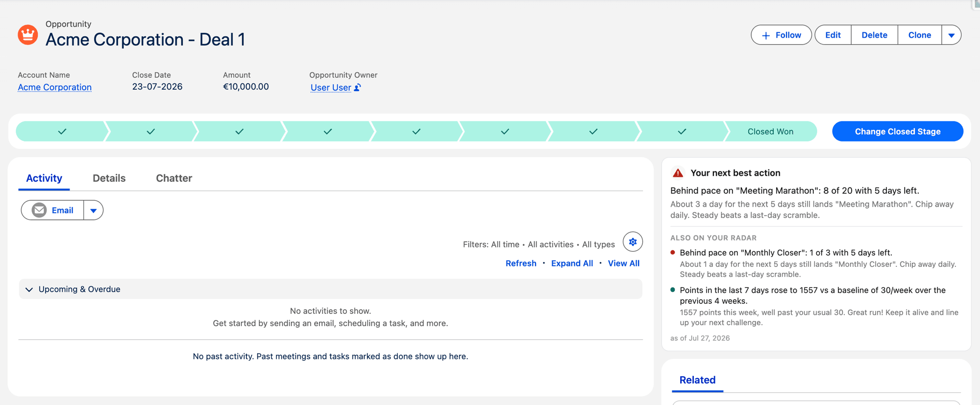Click the 'Your next best action' heading
This screenshot has width=980, height=405.
coord(735,173)
